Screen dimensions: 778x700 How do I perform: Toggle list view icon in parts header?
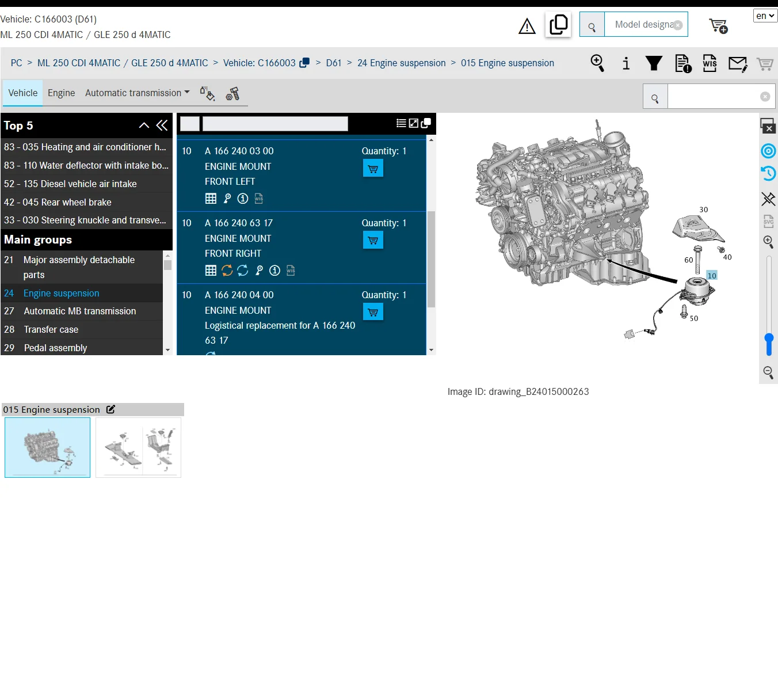(401, 123)
